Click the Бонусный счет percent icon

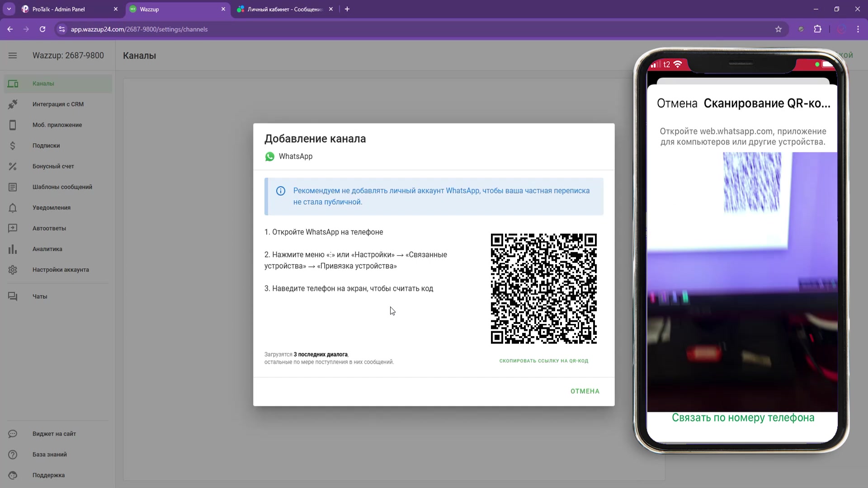tap(13, 166)
